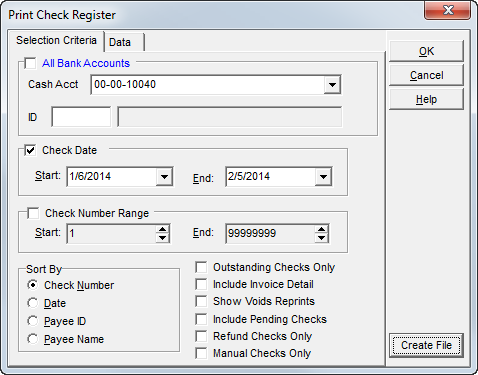
Task: Enable the All Bank Accounts checkbox
Action: tap(30, 63)
